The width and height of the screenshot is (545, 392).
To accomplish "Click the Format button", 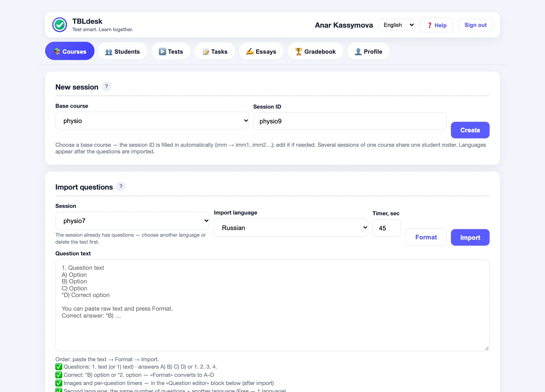I will pos(426,237).
